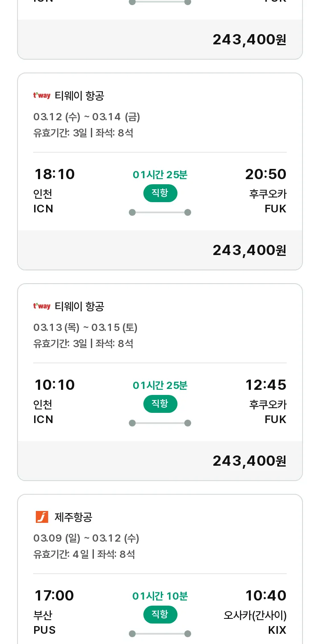
Task: Click 01시간 10분 duration on Jeju Air flight
Action: pyautogui.click(x=160, y=596)
